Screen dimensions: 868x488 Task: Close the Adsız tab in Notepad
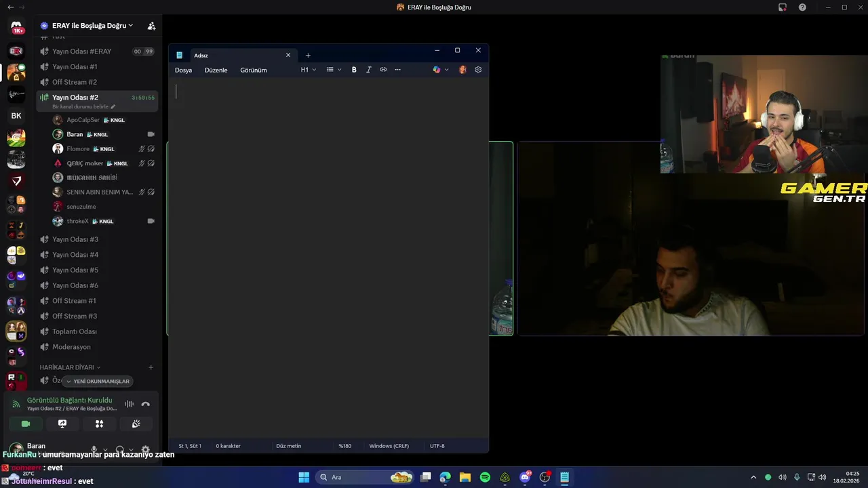point(288,56)
